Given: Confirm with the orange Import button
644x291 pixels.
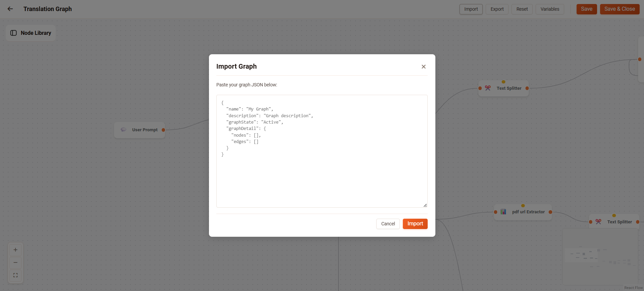Looking at the screenshot, I should coord(415,224).
